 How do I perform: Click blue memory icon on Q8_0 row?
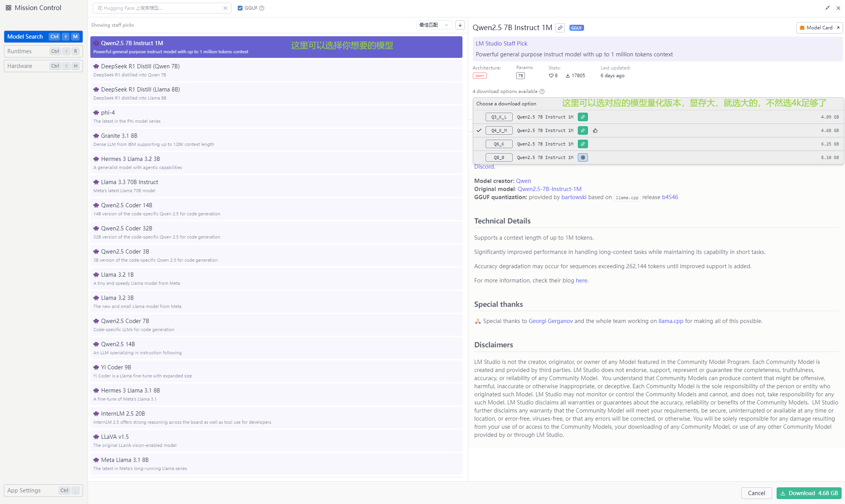(583, 157)
